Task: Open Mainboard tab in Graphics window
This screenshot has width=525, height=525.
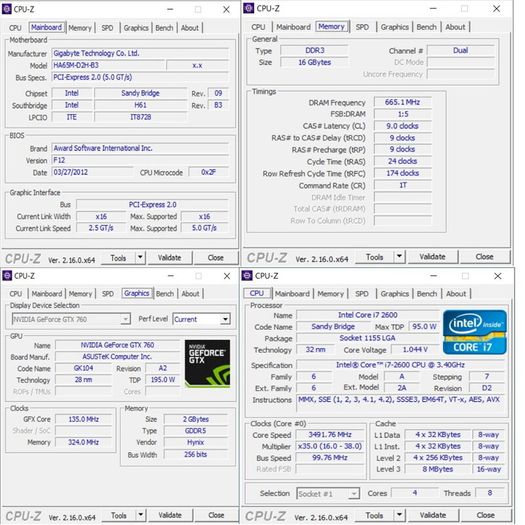Action: (47, 294)
